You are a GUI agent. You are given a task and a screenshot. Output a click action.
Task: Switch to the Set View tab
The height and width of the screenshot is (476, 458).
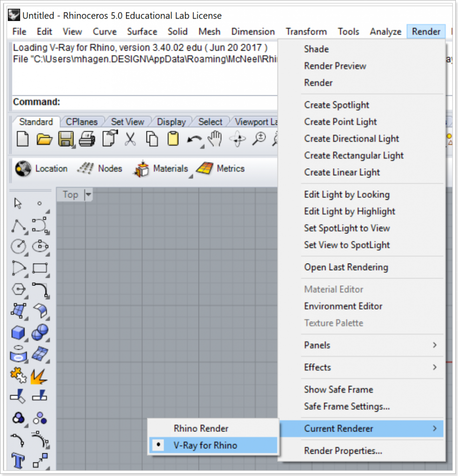tap(127, 122)
